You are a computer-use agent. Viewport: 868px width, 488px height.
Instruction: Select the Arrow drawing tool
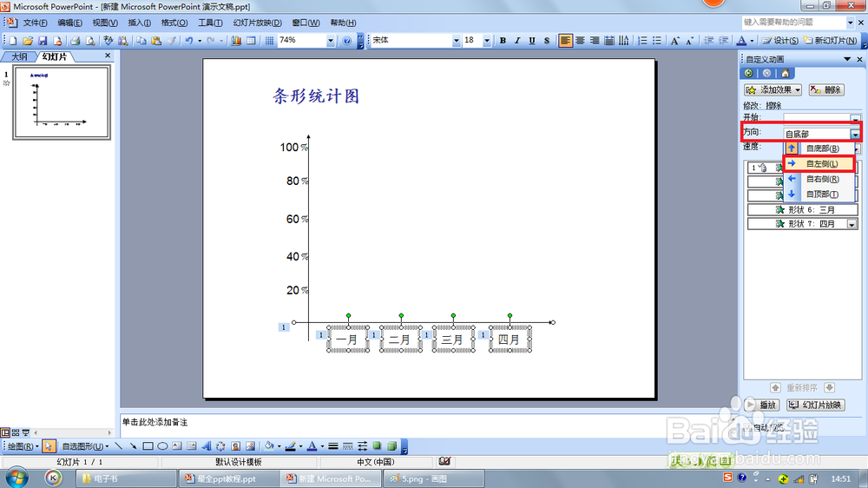click(x=133, y=446)
